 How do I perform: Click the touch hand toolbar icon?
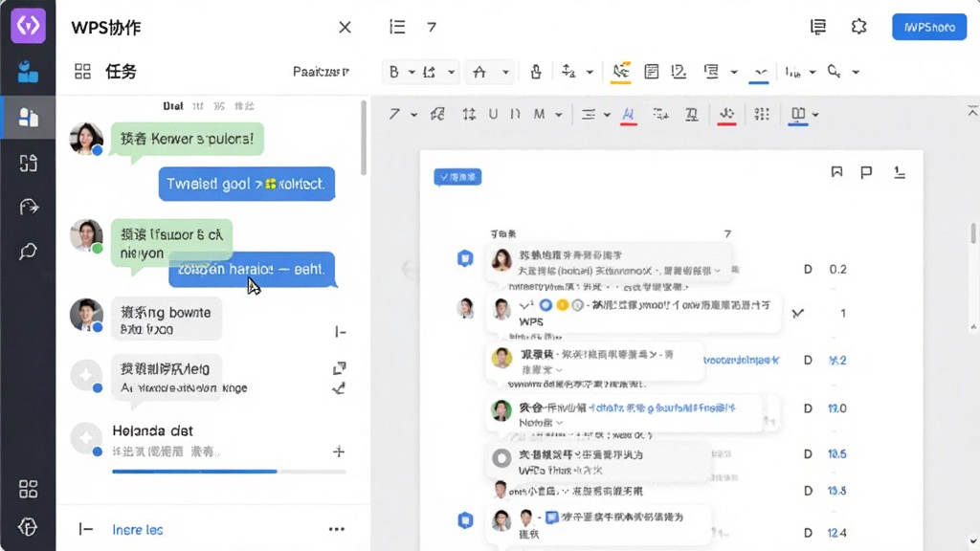pyautogui.click(x=536, y=72)
